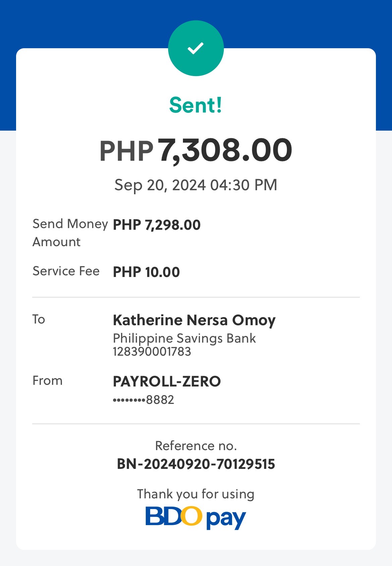Select the PHP 10.00 service fee value

(146, 272)
